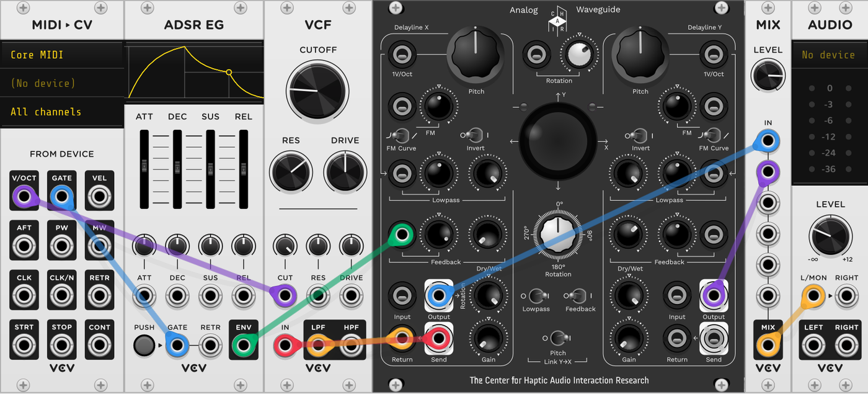This screenshot has height=394, width=868.
Task: Click the SUS slider on ADSR EG
Action: [x=210, y=169]
